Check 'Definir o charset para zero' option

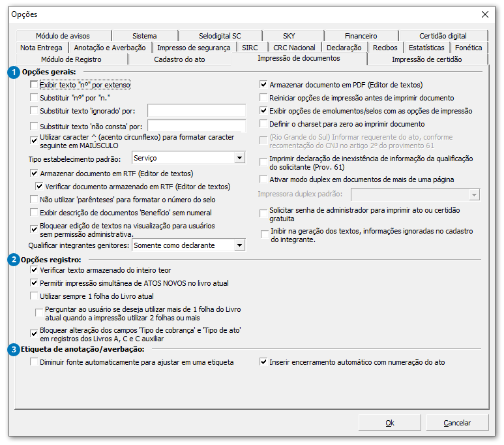pyautogui.click(x=263, y=124)
